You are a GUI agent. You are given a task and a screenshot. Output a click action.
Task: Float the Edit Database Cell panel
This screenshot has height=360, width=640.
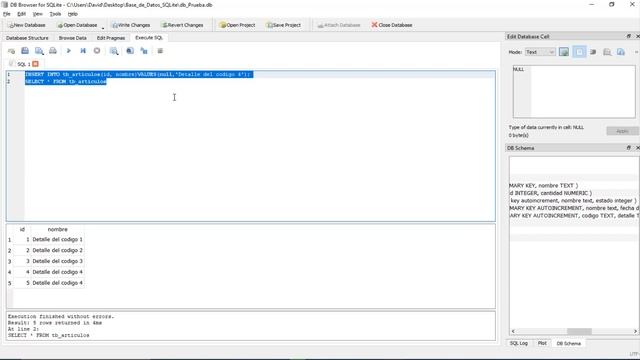coord(629,36)
